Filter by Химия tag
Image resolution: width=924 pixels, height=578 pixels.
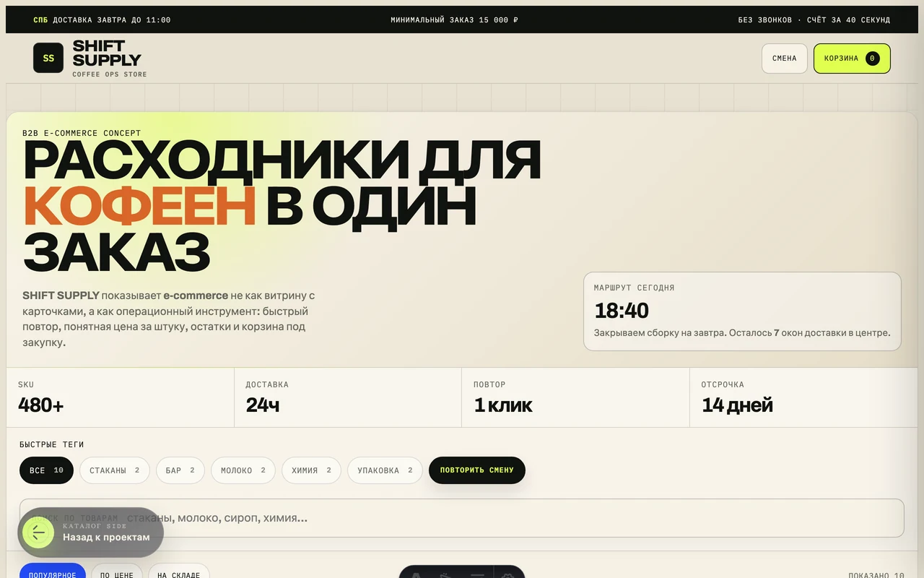pos(311,470)
